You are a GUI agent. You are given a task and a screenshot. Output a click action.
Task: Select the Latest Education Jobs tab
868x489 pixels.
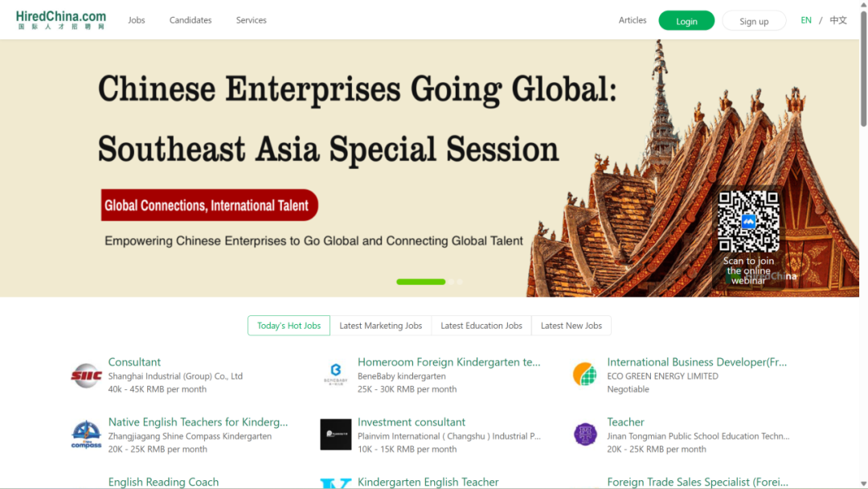pyautogui.click(x=481, y=326)
